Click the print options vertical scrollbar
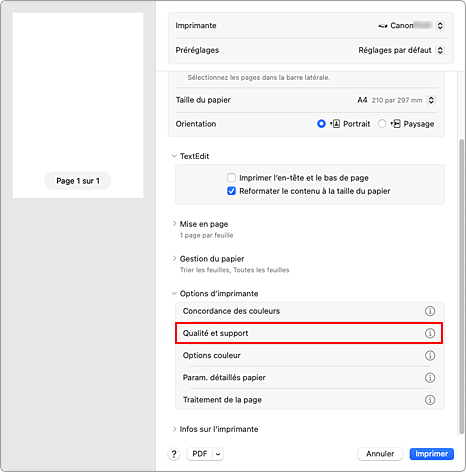 click(x=461, y=287)
